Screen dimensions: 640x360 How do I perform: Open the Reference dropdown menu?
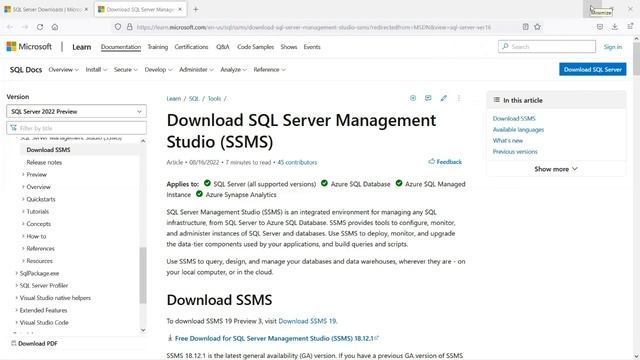click(269, 70)
